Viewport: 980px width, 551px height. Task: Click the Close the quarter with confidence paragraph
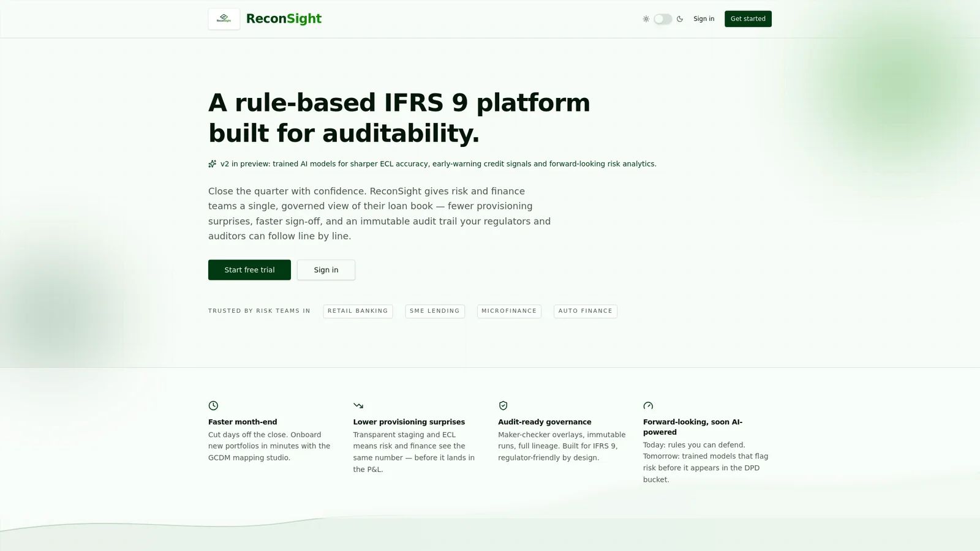[379, 214]
